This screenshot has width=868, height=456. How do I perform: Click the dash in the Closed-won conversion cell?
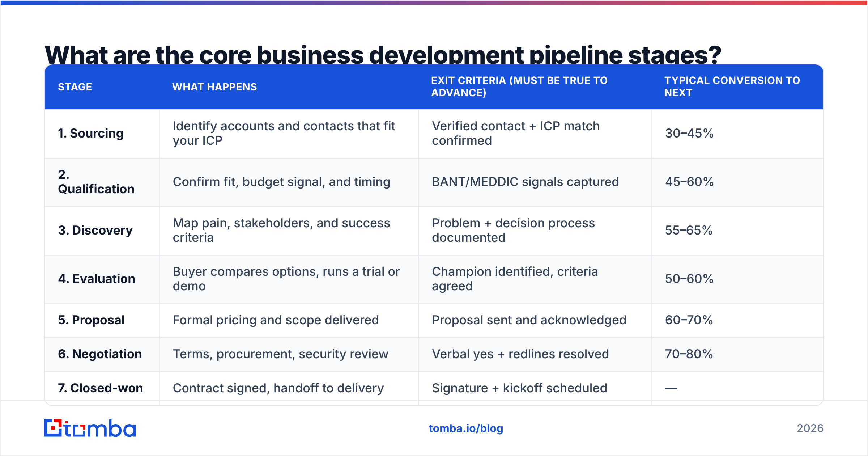click(671, 388)
